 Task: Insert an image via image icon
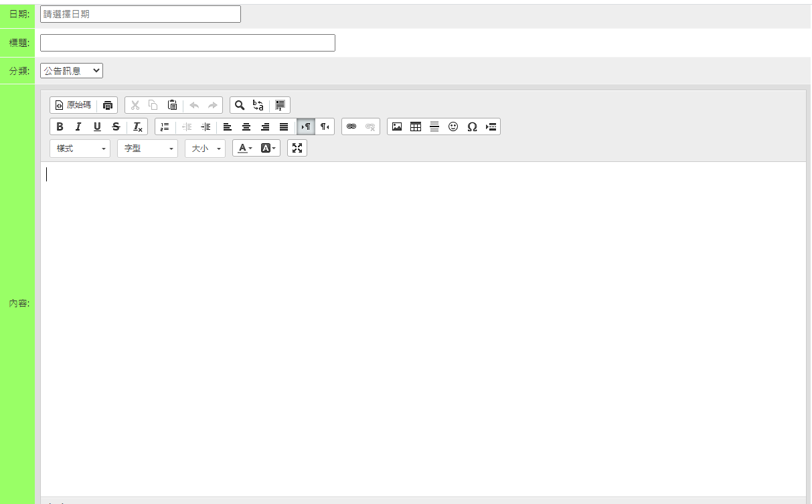pyautogui.click(x=397, y=127)
